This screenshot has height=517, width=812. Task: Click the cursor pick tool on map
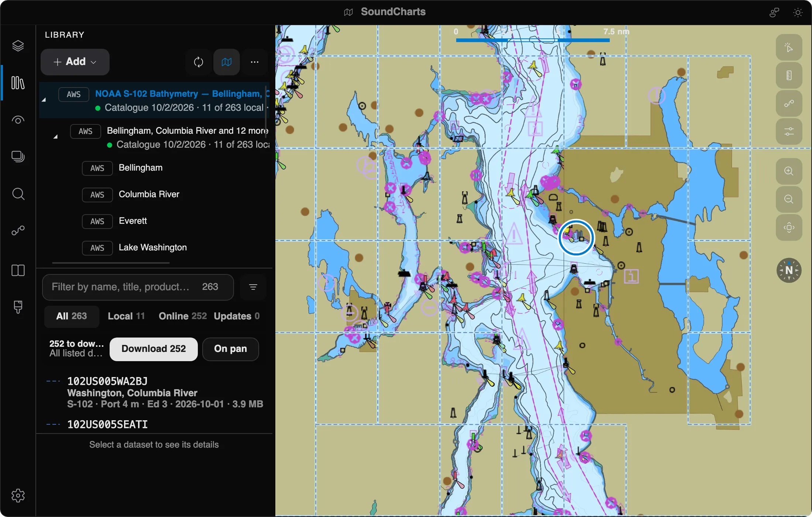789,47
